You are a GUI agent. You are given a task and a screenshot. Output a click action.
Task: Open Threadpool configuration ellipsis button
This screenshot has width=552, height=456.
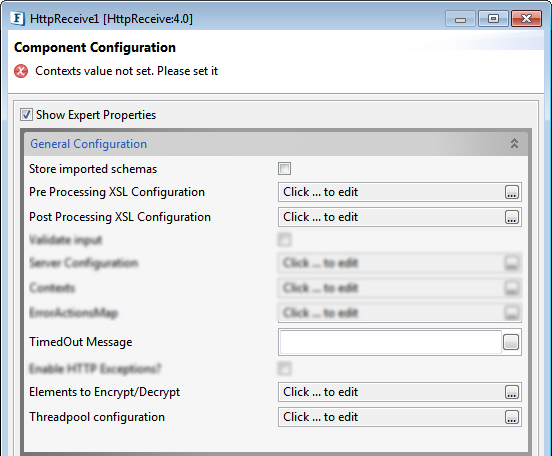click(512, 417)
